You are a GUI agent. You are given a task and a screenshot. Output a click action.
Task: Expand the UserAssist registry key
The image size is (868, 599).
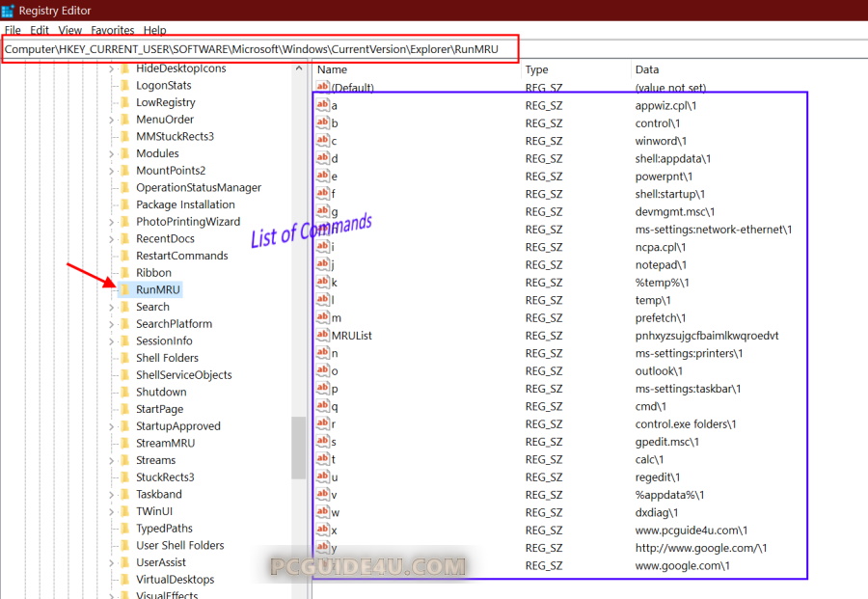coord(111,562)
